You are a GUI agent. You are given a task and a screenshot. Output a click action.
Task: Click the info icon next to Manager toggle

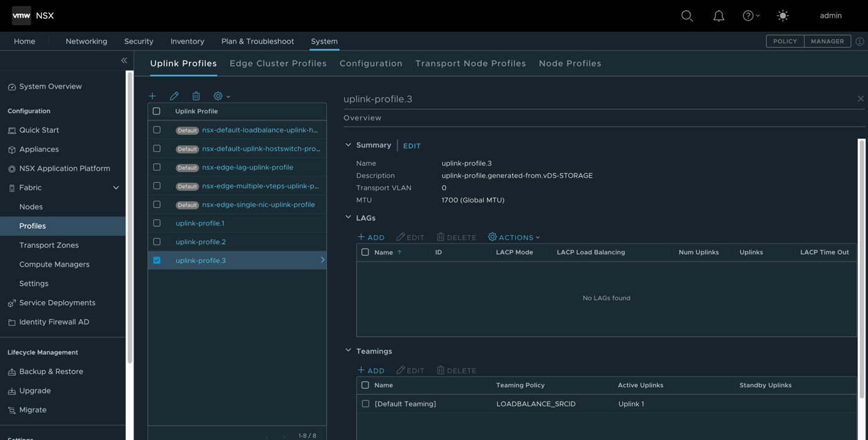point(860,42)
